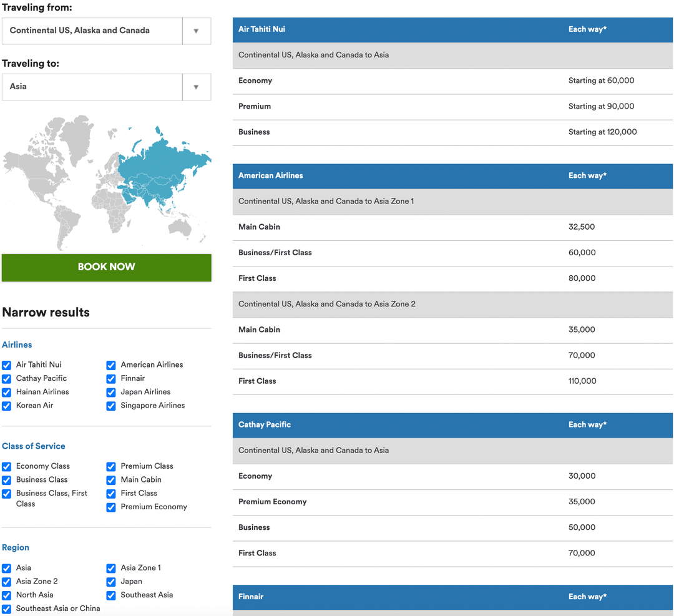Viewport: 674px width, 616px height.
Task: Disable the American Airlines filter
Action: (110, 365)
